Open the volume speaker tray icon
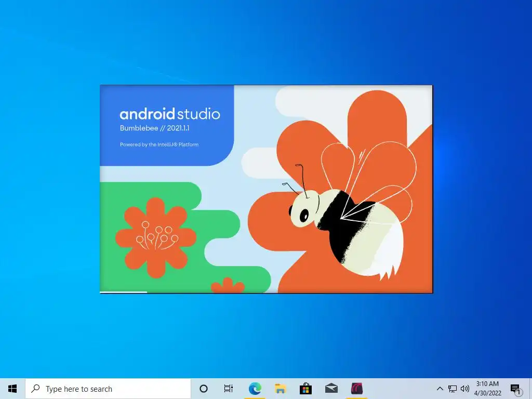 pyautogui.click(x=465, y=389)
